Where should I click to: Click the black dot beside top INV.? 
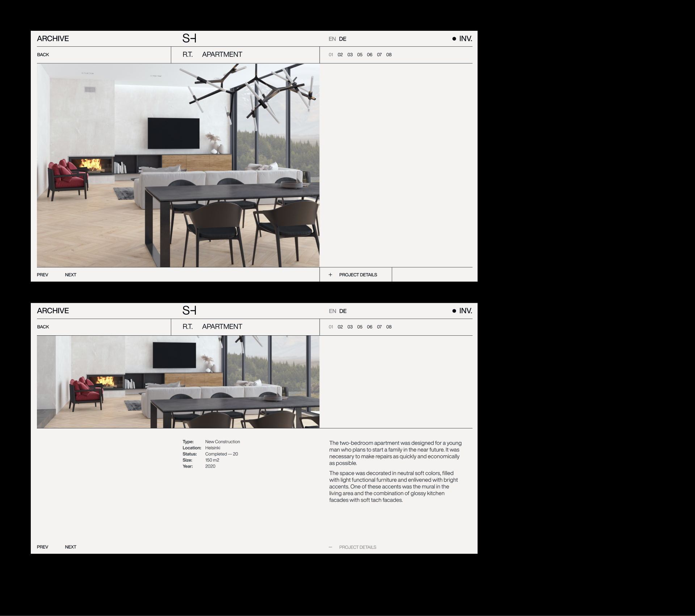tap(454, 39)
